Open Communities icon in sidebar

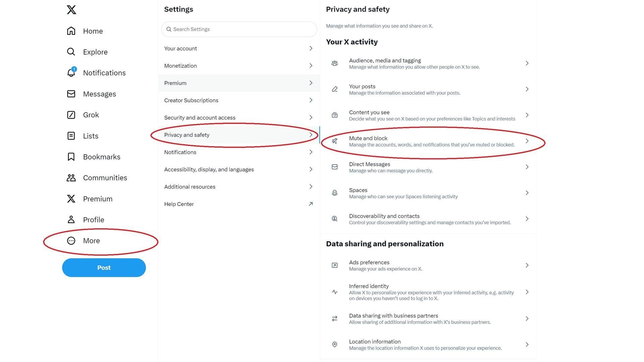click(x=71, y=178)
